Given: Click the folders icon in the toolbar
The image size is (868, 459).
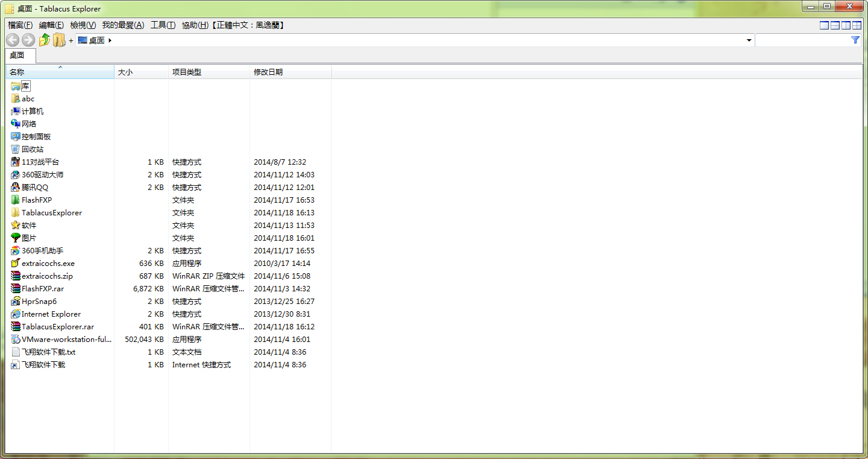Looking at the screenshot, I should tap(58, 40).
